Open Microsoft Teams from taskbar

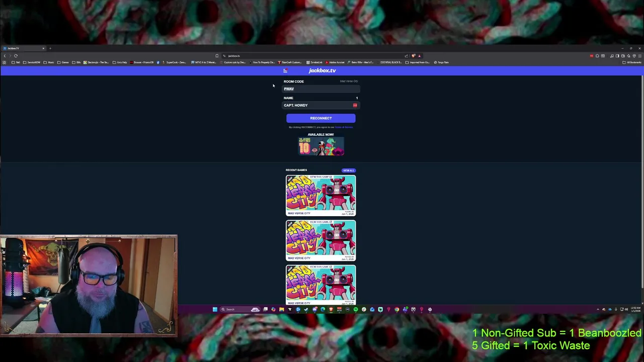(x=405, y=309)
